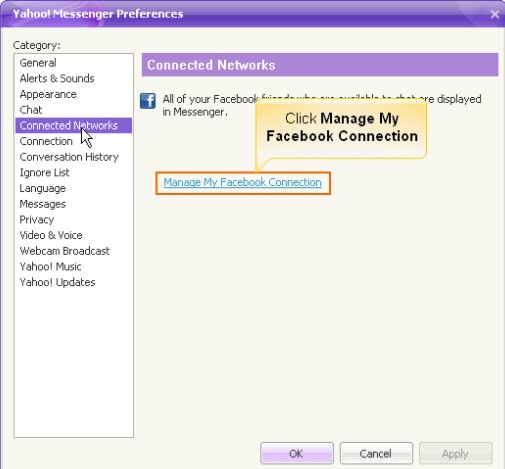Open the Ignore List category

pos(73,172)
